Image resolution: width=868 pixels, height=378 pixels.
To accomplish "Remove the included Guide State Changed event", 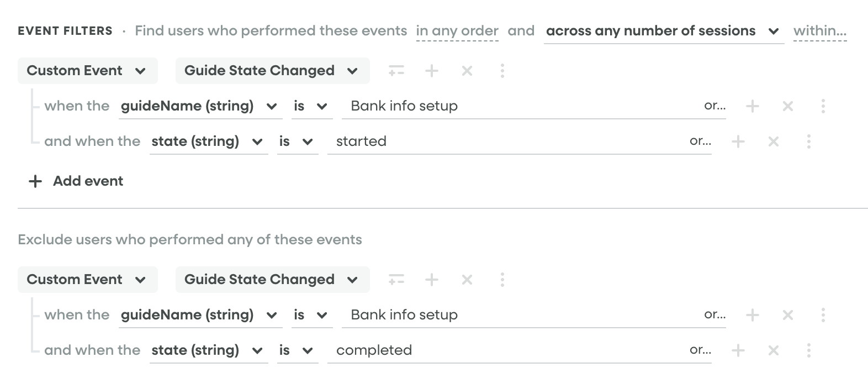I will click(467, 71).
